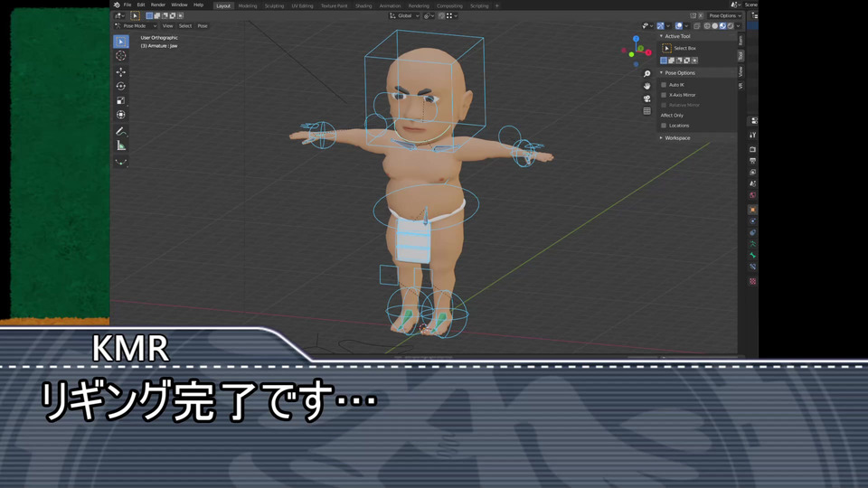Open the Help menu
868x488 pixels.
tap(198, 5)
